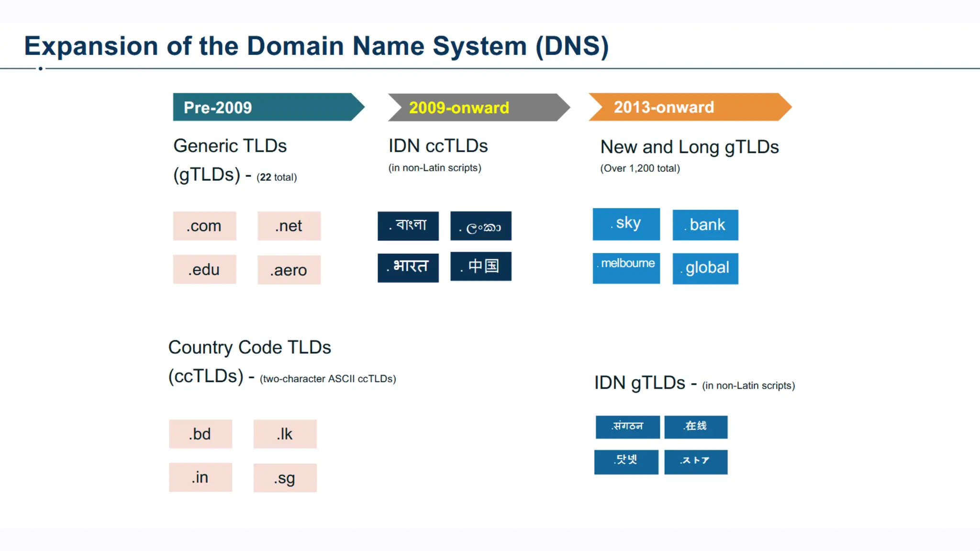Click the Sinhala script IDN tile
The width and height of the screenshot is (980, 551).
[480, 226]
